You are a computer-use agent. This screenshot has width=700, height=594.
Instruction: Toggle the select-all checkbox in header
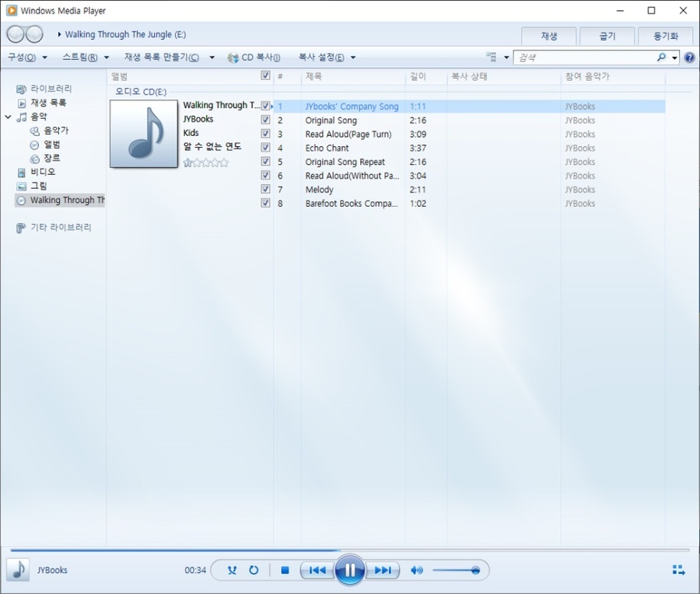(266, 75)
